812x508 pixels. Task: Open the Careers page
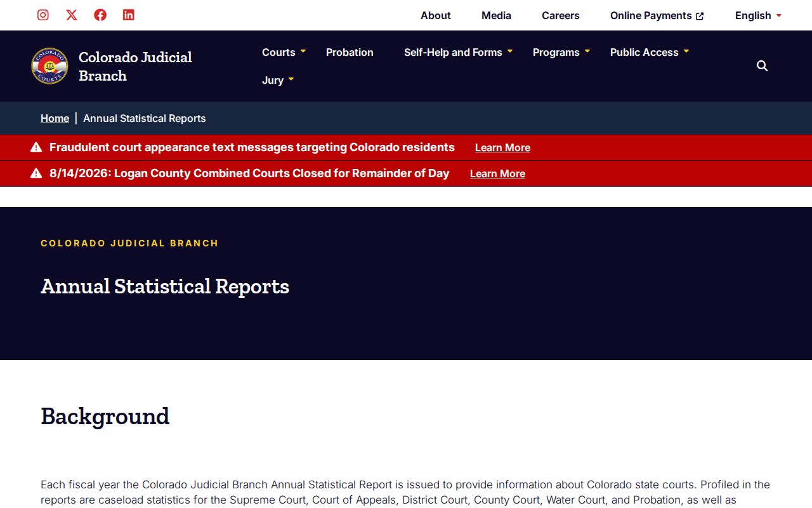561,15
